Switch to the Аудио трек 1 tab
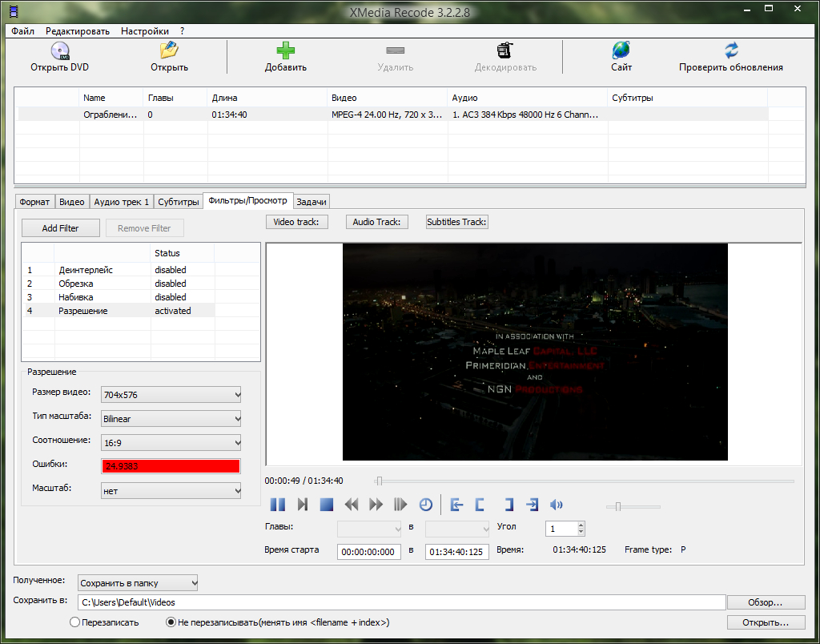820x644 pixels. click(122, 201)
